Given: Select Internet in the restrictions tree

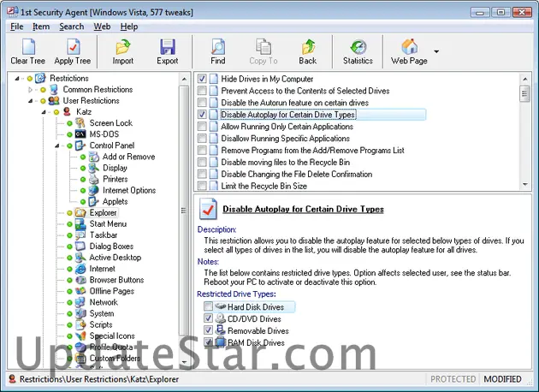Looking at the screenshot, I should tap(102, 269).
